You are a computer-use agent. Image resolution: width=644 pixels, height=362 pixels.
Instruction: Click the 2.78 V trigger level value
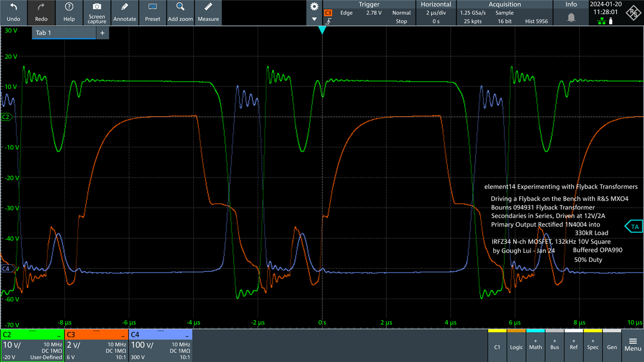tap(374, 13)
